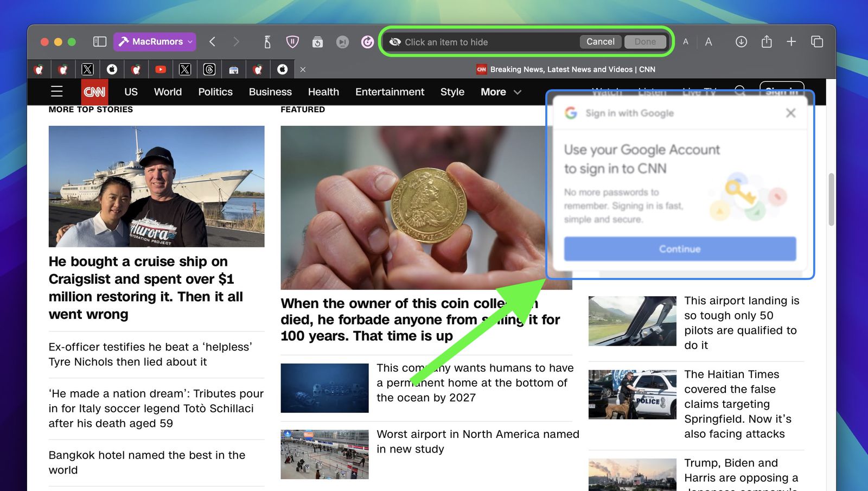Open a new tab with plus icon

(x=792, y=42)
